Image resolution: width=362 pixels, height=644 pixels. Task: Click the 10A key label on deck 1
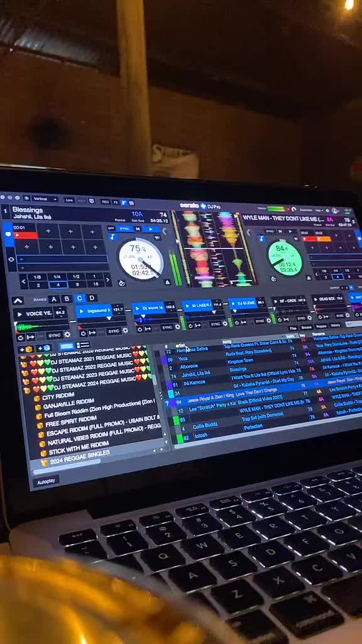click(137, 214)
